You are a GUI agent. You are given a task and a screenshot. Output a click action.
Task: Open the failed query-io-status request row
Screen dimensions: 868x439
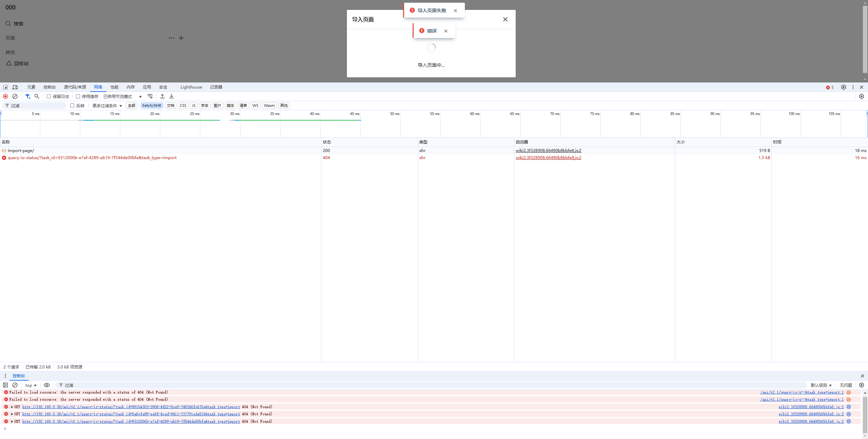[92, 158]
